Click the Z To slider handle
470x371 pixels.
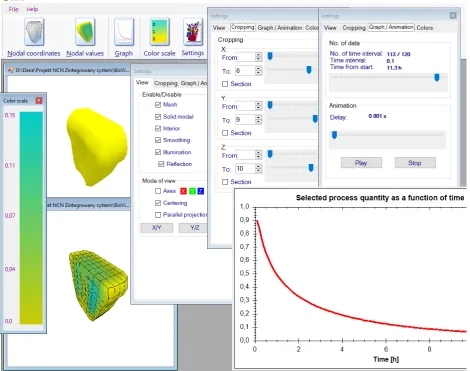[x=311, y=168]
